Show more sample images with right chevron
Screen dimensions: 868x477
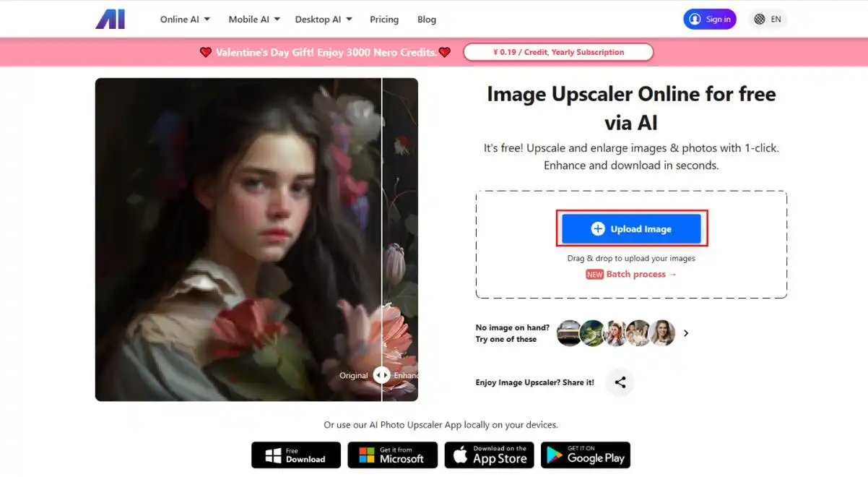pos(686,333)
